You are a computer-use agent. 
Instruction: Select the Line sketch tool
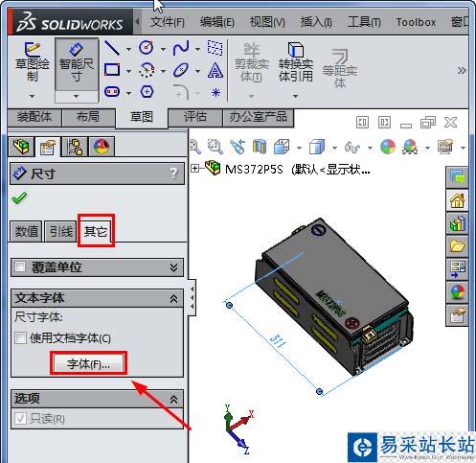tap(112, 48)
